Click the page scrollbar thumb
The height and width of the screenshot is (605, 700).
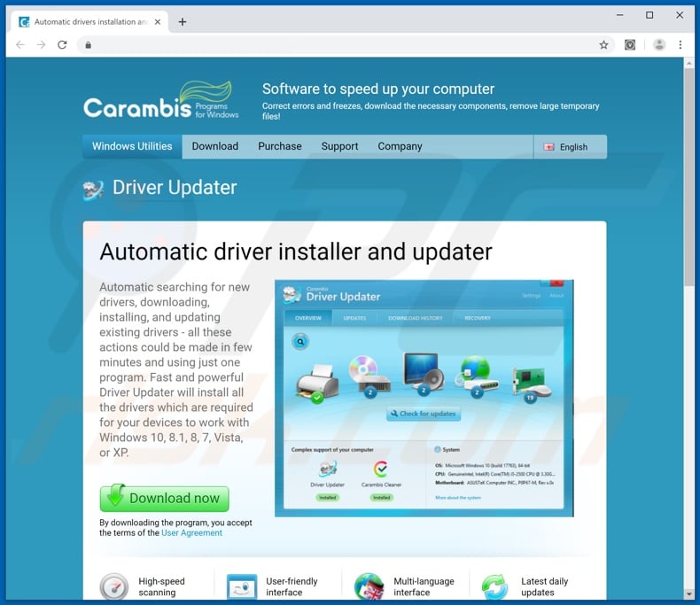688,178
